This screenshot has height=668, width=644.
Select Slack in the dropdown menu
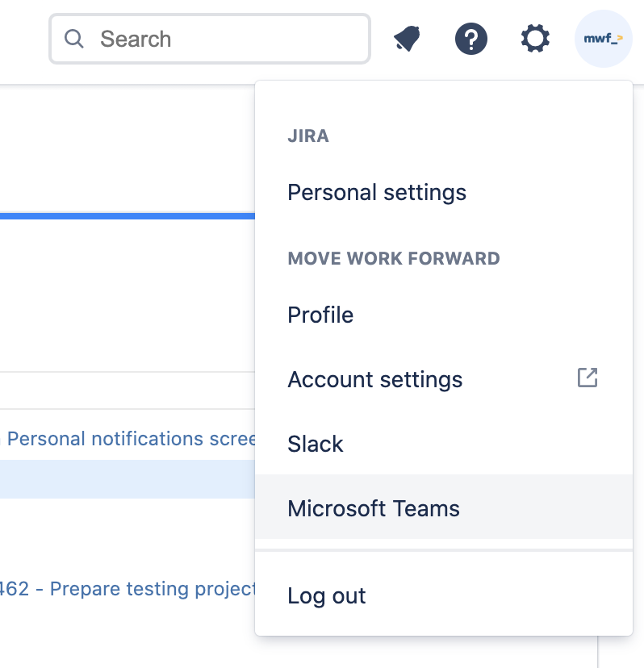coord(316,444)
